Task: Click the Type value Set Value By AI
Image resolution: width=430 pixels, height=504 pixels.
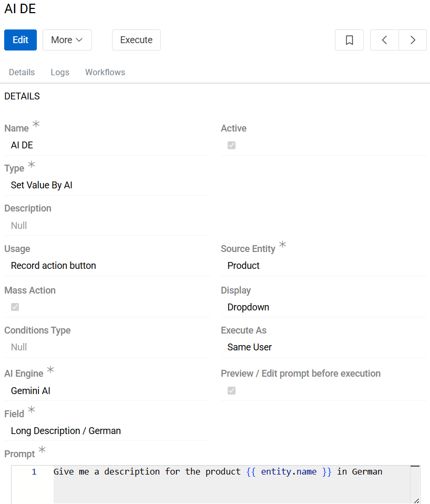Action: pyautogui.click(x=42, y=185)
